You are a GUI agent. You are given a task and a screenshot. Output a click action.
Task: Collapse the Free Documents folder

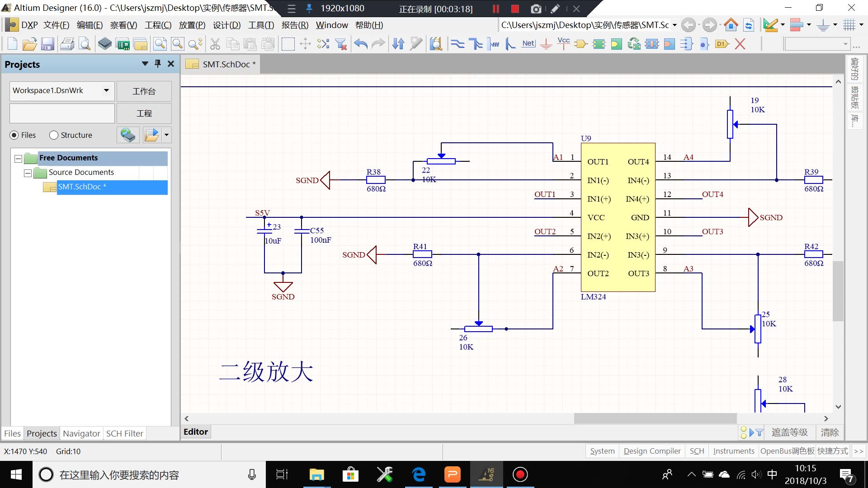pos(18,159)
